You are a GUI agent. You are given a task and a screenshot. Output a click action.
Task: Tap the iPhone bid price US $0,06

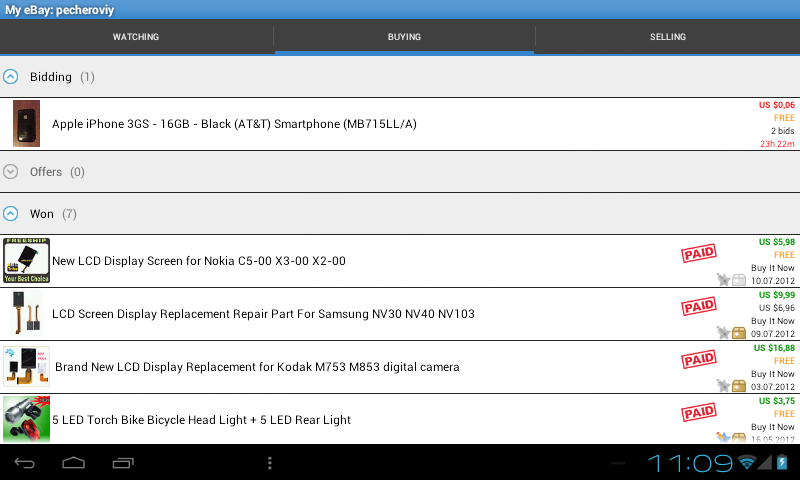point(777,105)
